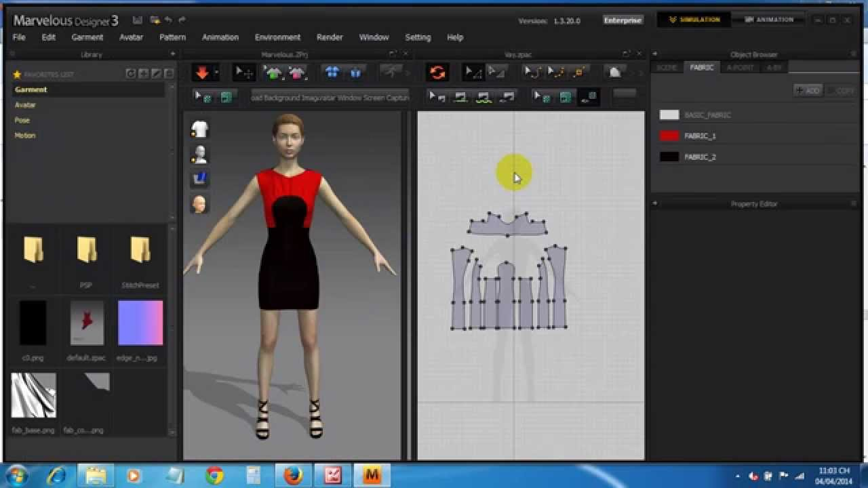Click the green shirt garment tool
Viewport: 868px width, 488px height.
[273, 73]
